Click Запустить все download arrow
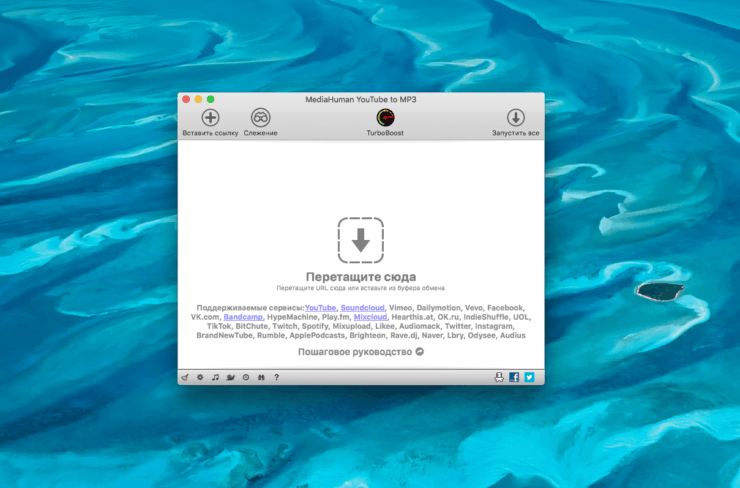 coord(515,117)
